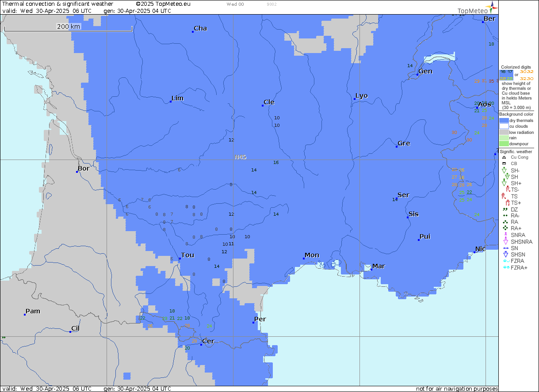Click the Lyo city marker

[x=355, y=99]
